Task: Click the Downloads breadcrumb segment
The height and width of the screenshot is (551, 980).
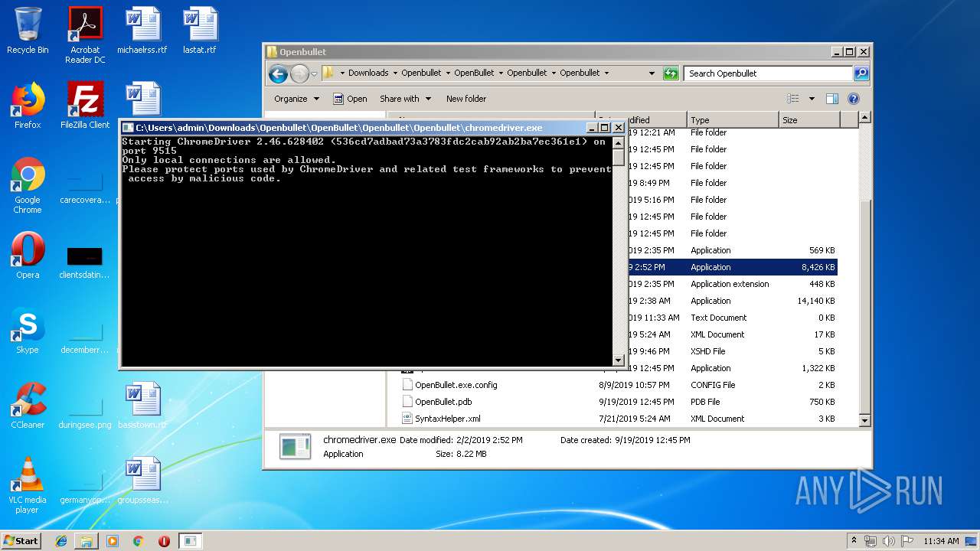Action: [x=368, y=73]
